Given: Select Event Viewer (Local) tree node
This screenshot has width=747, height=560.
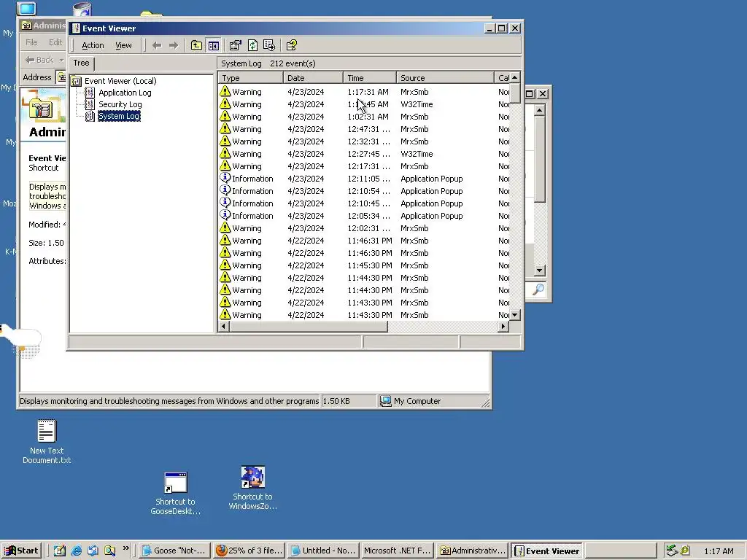Looking at the screenshot, I should coord(120,81).
